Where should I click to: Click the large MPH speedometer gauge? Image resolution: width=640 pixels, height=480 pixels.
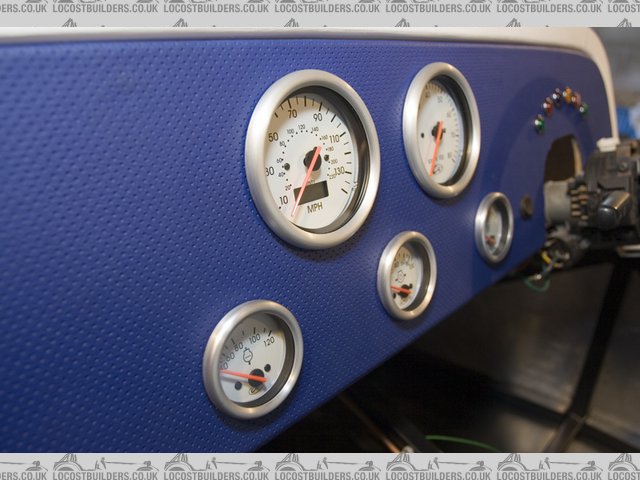[x=312, y=158]
